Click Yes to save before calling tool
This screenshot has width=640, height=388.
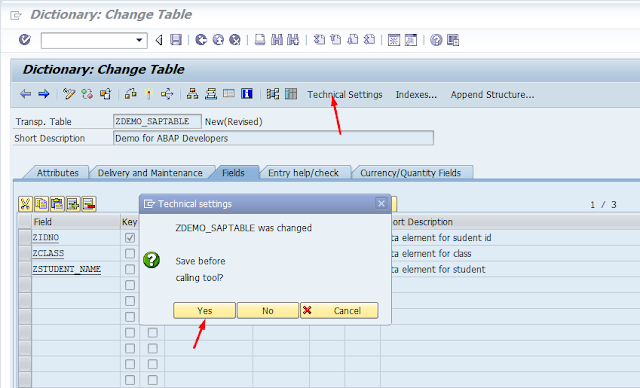[x=204, y=310]
